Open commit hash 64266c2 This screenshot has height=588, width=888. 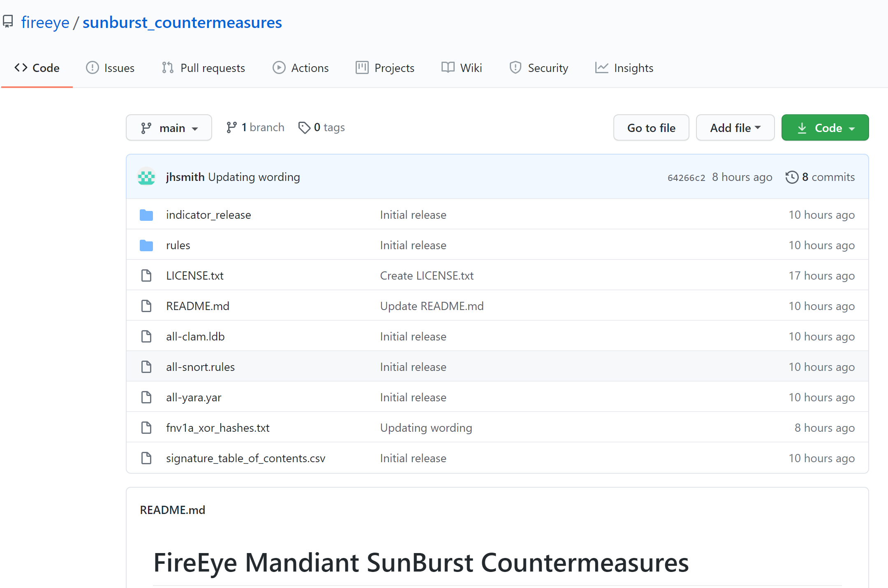point(686,178)
